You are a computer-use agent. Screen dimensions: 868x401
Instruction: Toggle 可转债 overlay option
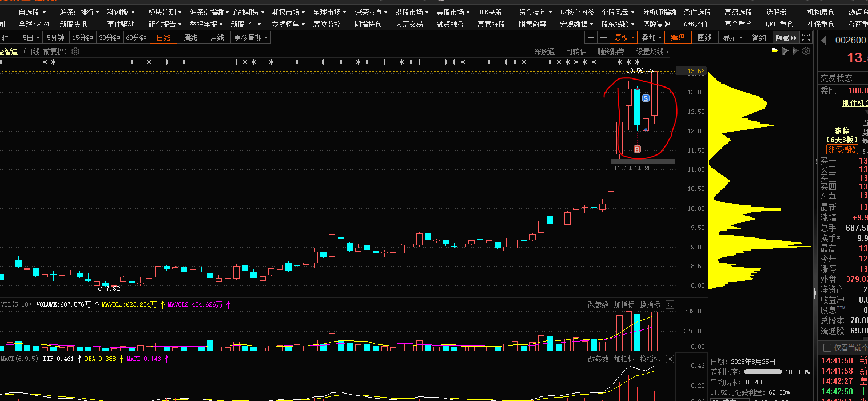[576, 51]
